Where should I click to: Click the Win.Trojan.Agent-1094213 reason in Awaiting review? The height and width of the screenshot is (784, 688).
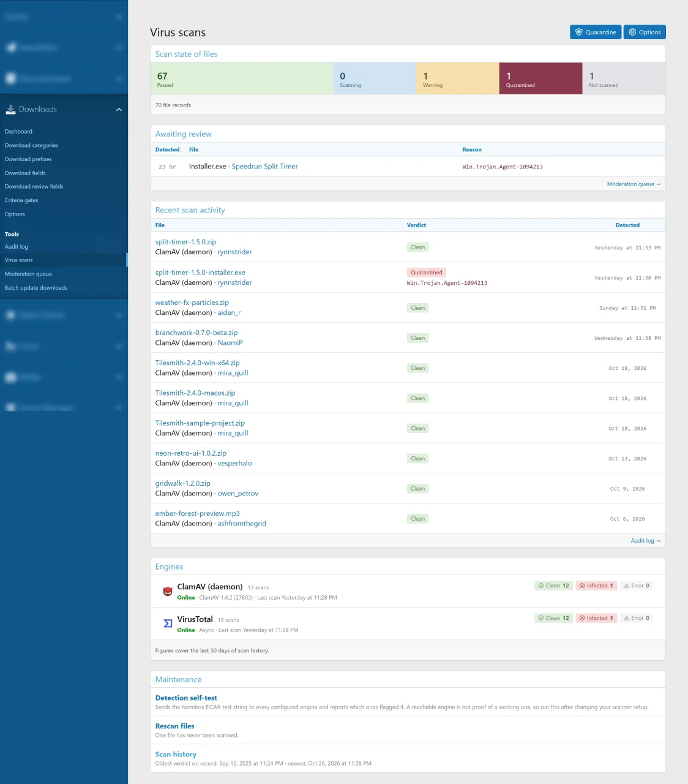(x=503, y=167)
